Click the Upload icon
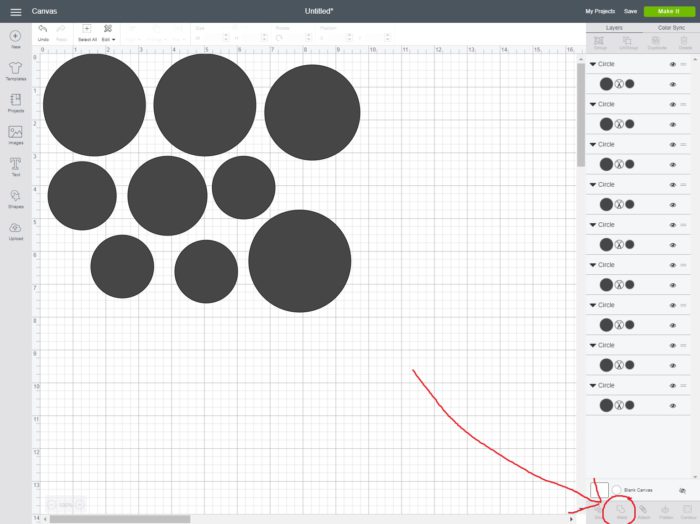The width and height of the screenshot is (700, 524). click(16, 231)
